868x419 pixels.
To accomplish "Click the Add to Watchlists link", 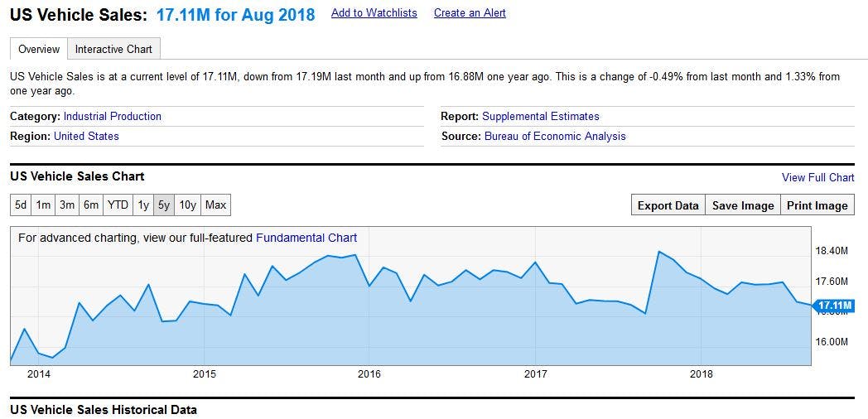I will (x=374, y=13).
